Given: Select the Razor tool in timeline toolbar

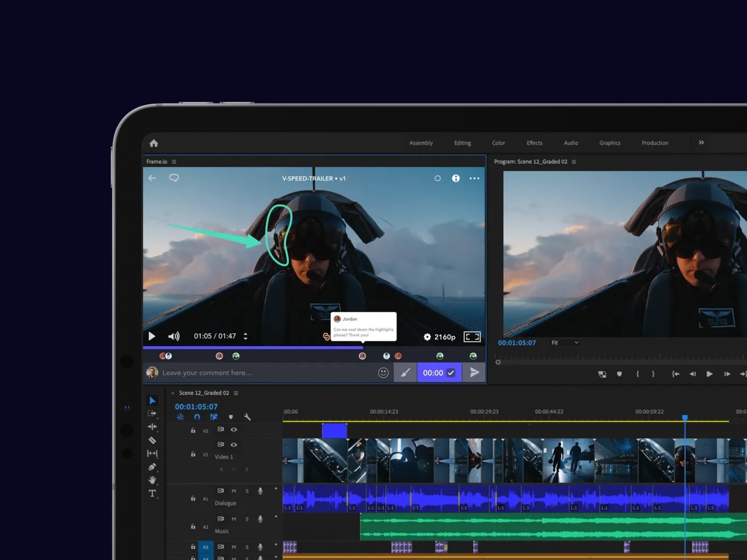Looking at the screenshot, I should (152, 440).
